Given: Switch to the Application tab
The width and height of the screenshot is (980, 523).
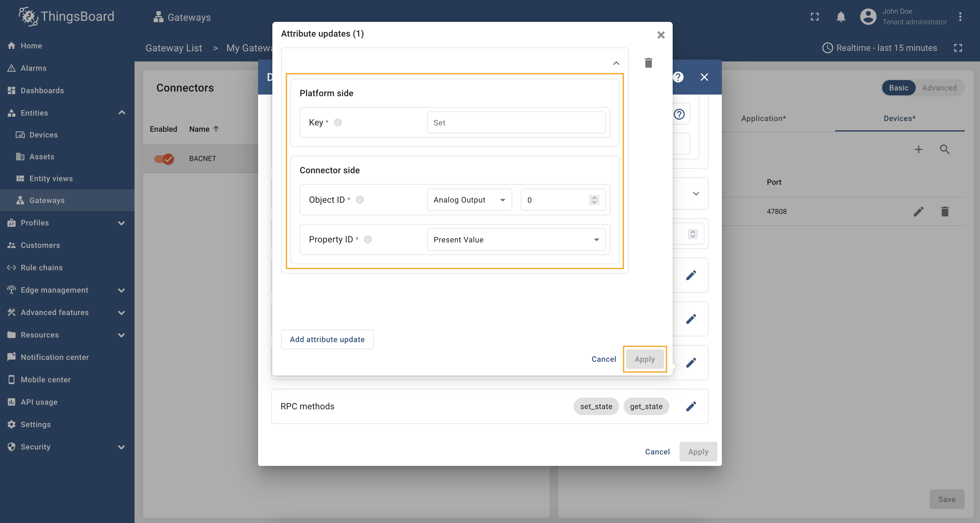Looking at the screenshot, I should (x=763, y=118).
